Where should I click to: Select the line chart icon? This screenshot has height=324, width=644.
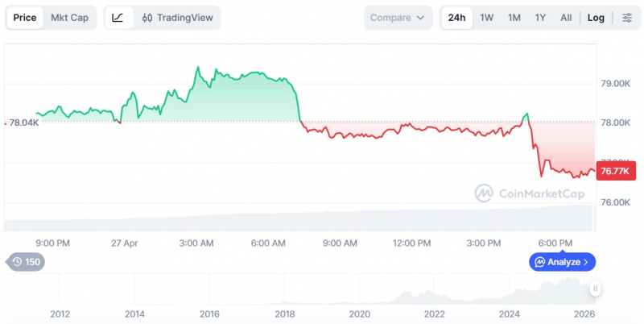point(118,18)
